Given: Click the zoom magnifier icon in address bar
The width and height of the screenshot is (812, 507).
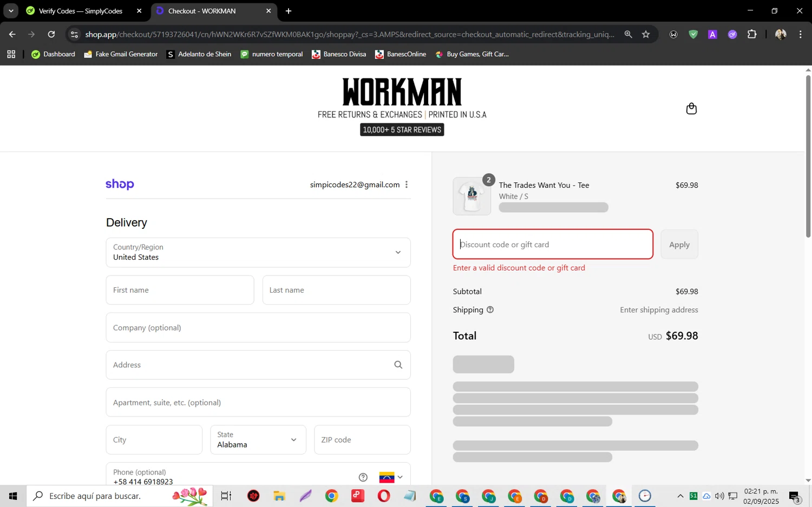Looking at the screenshot, I should [628, 34].
